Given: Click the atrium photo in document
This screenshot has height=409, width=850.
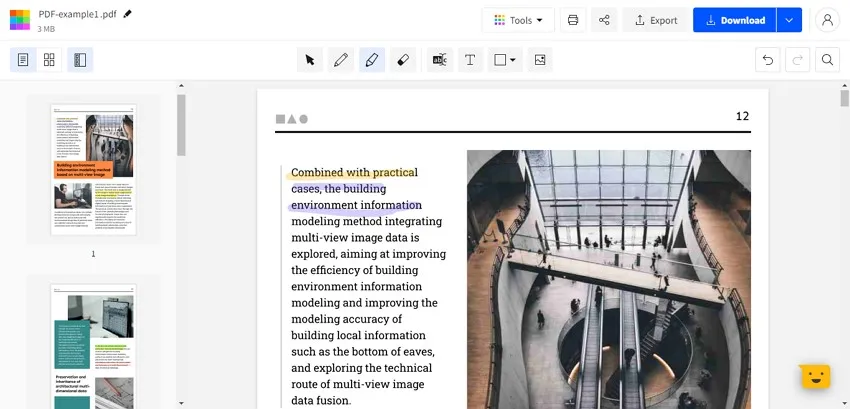Looking at the screenshot, I should 609,279.
